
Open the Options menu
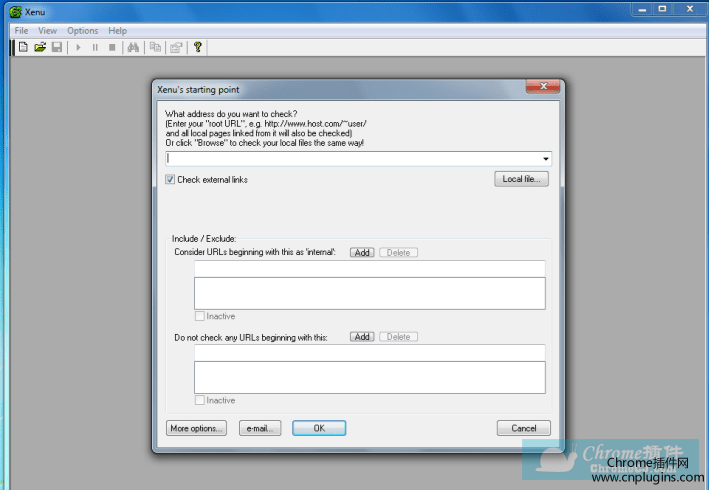pyautogui.click(x=83, y=31)
